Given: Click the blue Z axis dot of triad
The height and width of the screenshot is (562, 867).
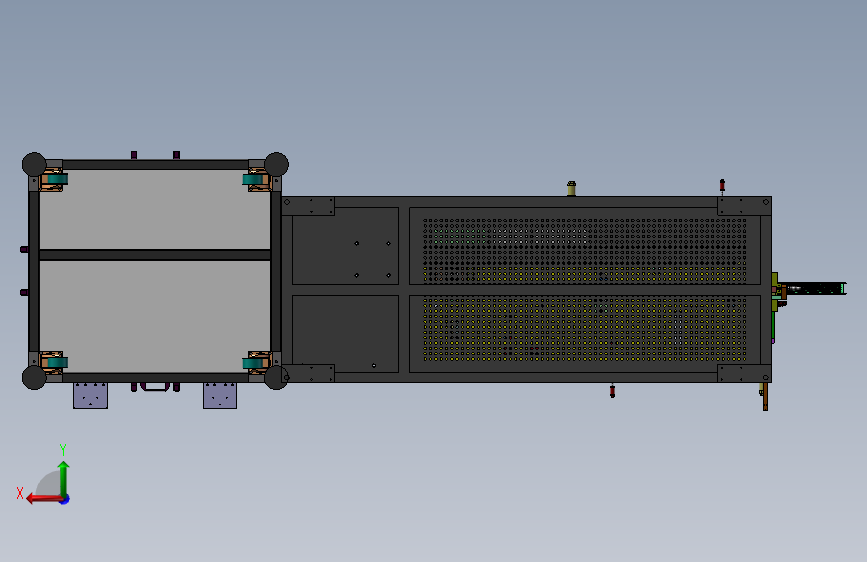Looking at the screenshot, I should click(x=65, y=500).
